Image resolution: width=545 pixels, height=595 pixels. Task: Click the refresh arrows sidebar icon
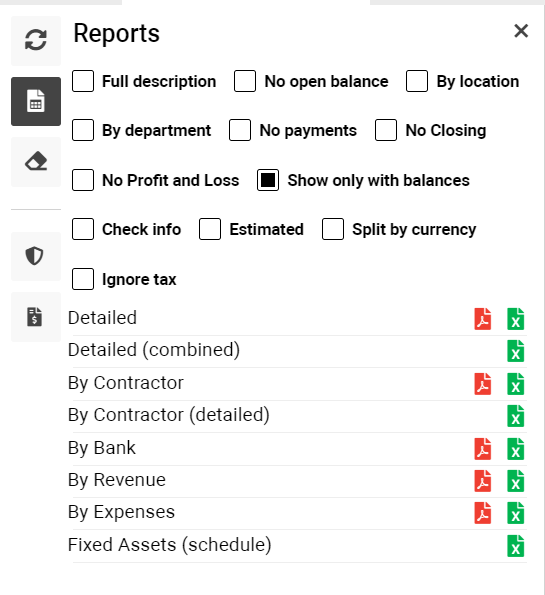[x=36, y=41]
